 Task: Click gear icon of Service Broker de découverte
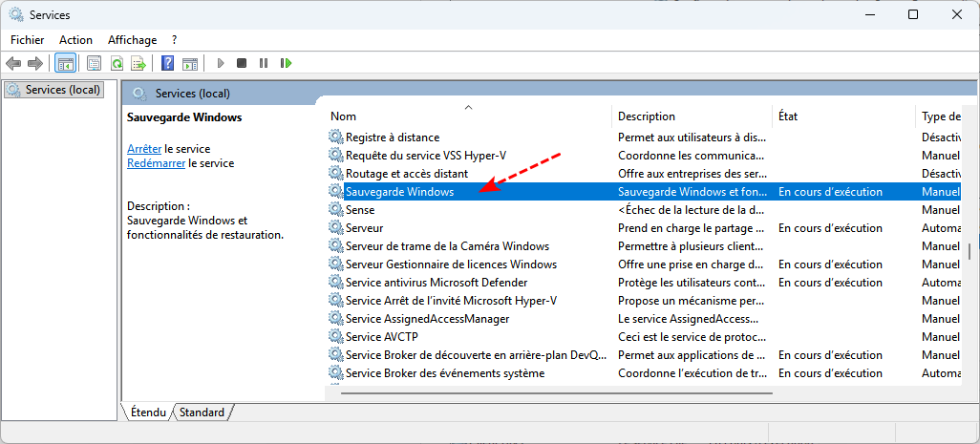[336, 354]
